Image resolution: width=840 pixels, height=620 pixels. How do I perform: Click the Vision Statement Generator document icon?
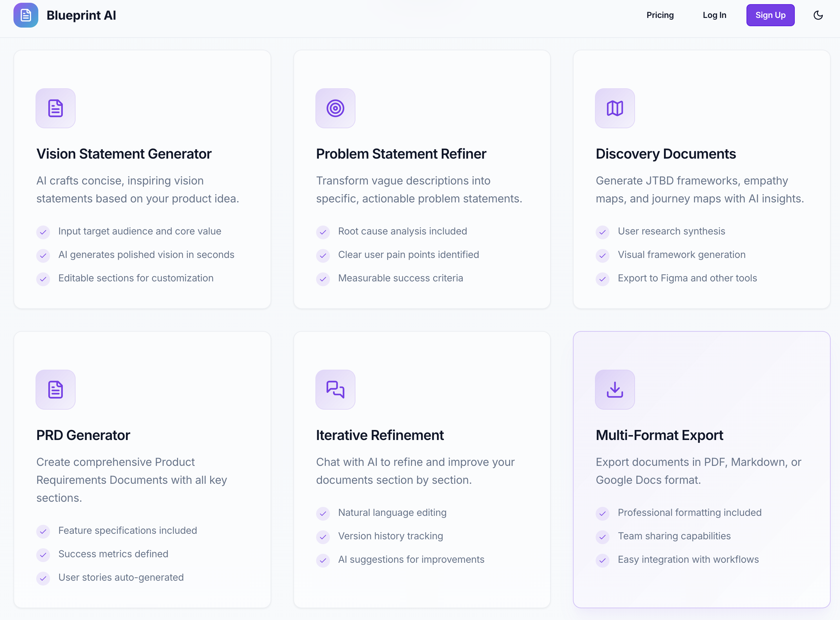pyautogui.click(x=56, y=109)
